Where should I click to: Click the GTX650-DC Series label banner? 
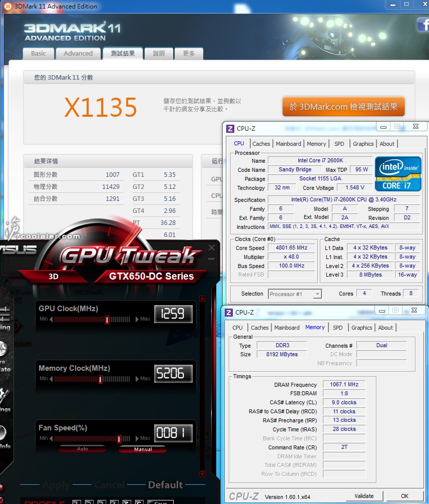[151, 277]
